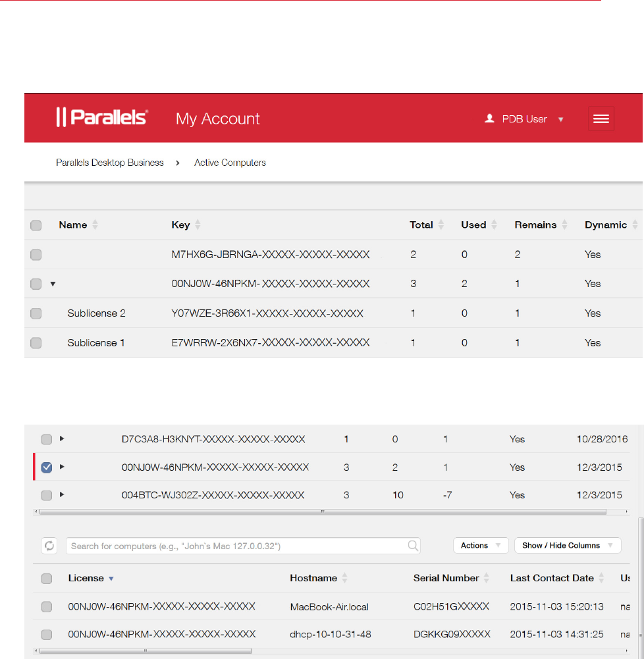This screenshot has height=659, width=644.
Task: Check the MacBook-Air.local row checkbox
Action: (47, 606)
